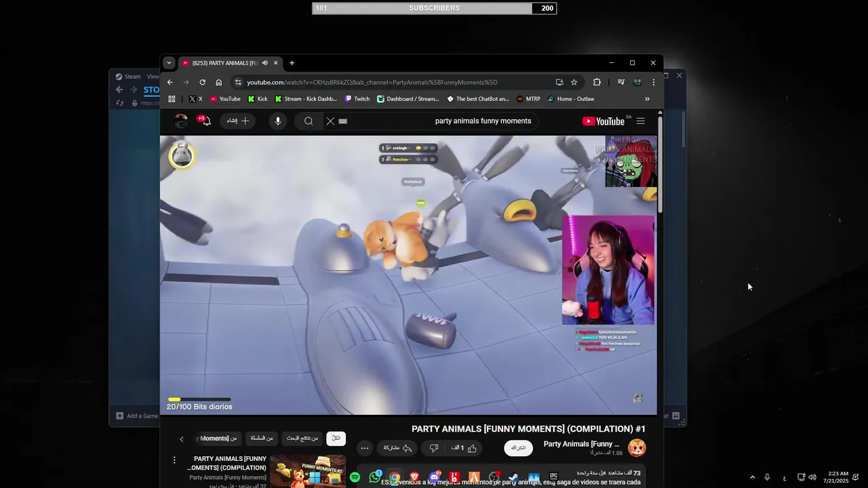Install app icon in address bar
Image resolution: width=868 pixels, height=488 pixels.
559,82
